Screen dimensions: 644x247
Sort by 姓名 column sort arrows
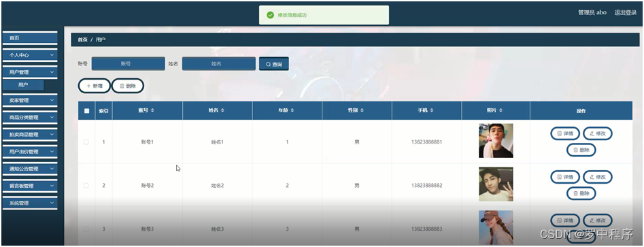(222, 110)
